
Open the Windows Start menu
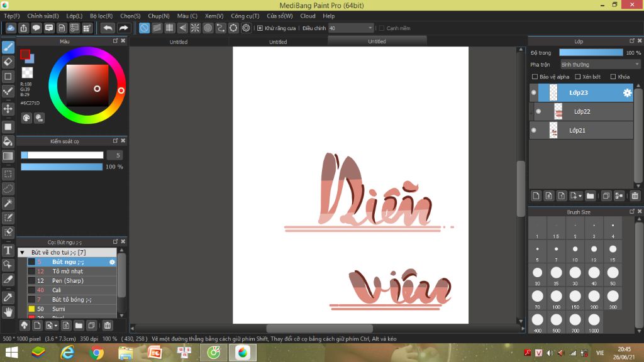click(x=11, y=353)
